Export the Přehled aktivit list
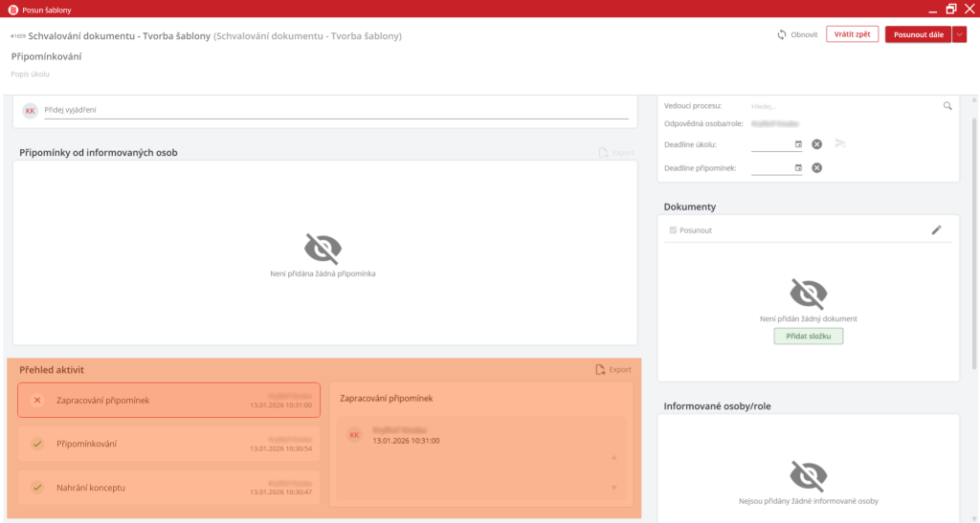980x523 pixels. click(x=612, y=370)
